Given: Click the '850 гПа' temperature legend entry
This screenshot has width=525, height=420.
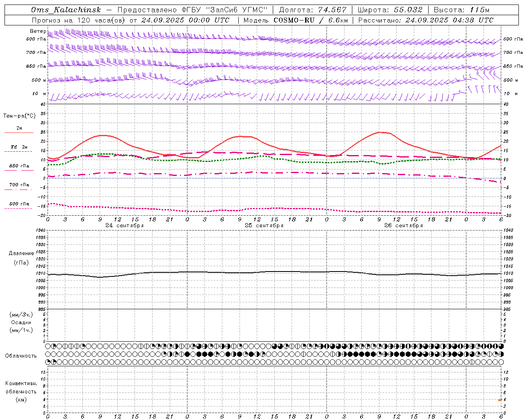Looking at the screenshot, I should pos(19,166).
